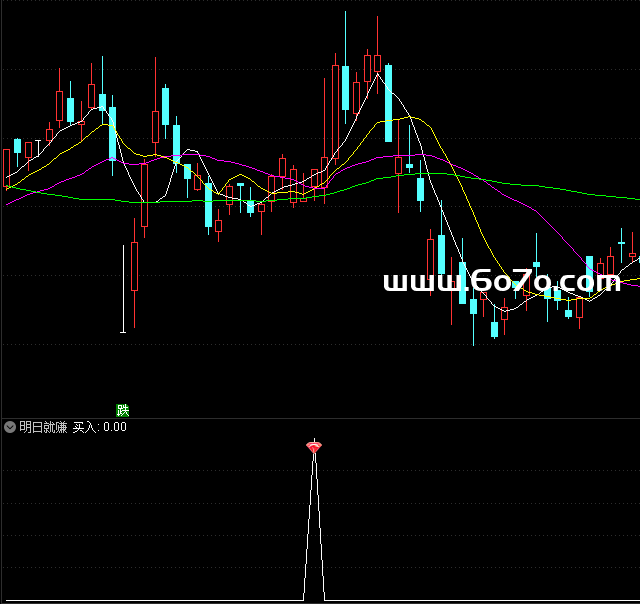Select the green moving average line at right edge
The image size is (640, 604).
click(x=630, y=196)
